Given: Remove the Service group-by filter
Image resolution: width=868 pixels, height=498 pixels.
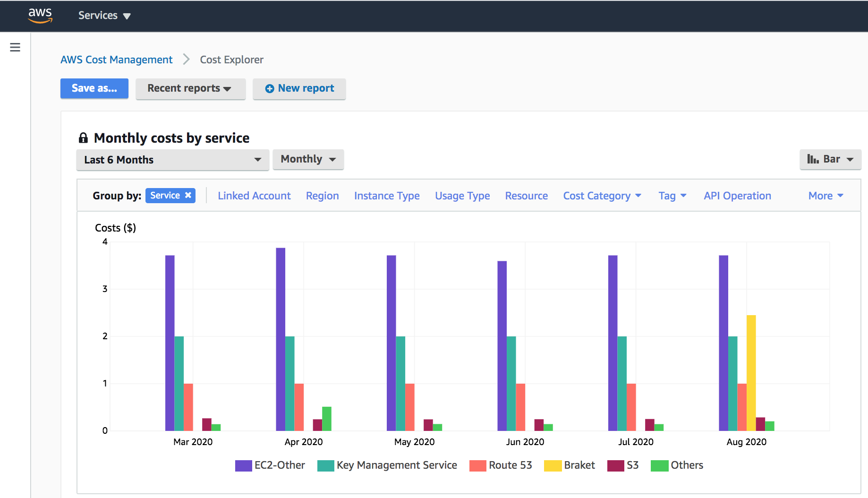Looking at the screenshot, I should [188, 195].
